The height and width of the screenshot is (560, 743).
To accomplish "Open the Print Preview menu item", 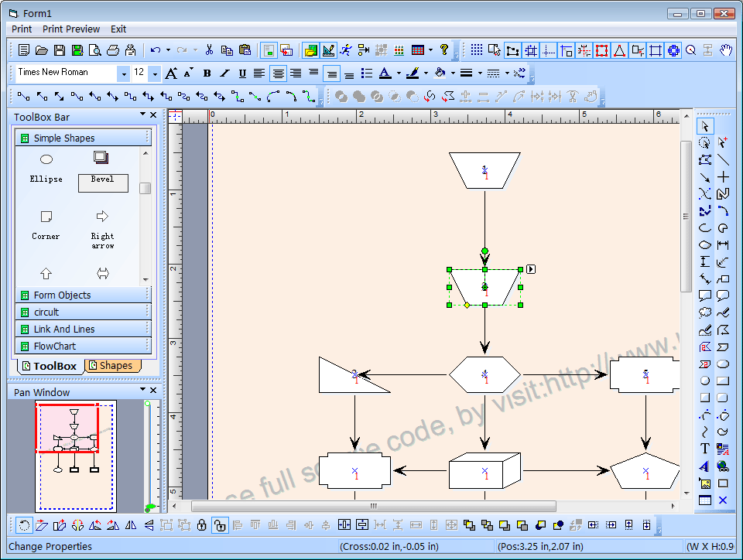I will coord(71,29).
